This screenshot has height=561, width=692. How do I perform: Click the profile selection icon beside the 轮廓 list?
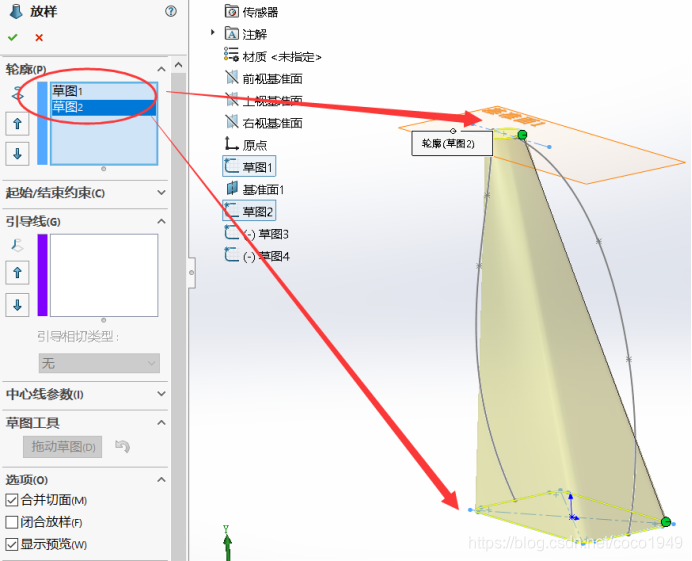click(18, 94)
